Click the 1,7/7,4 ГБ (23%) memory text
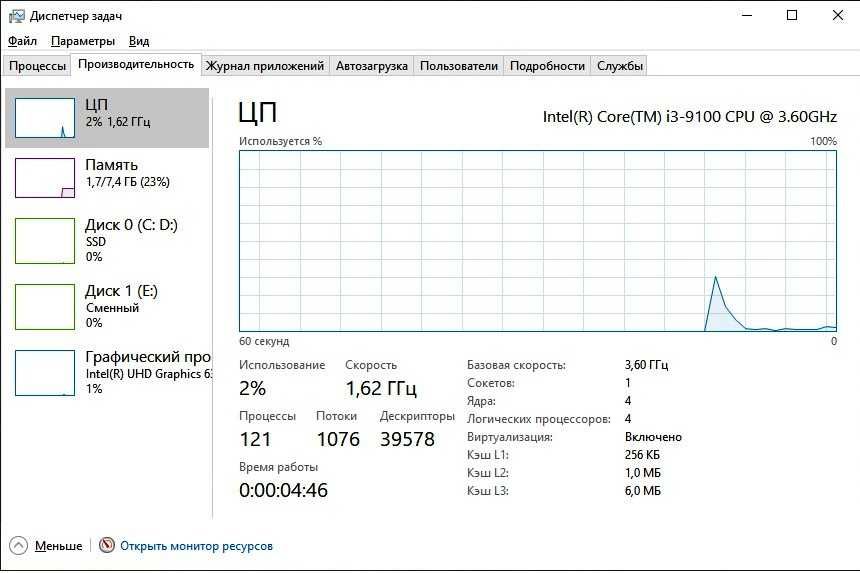Screen dimensions: 860x573 click(x=128, y=181)
